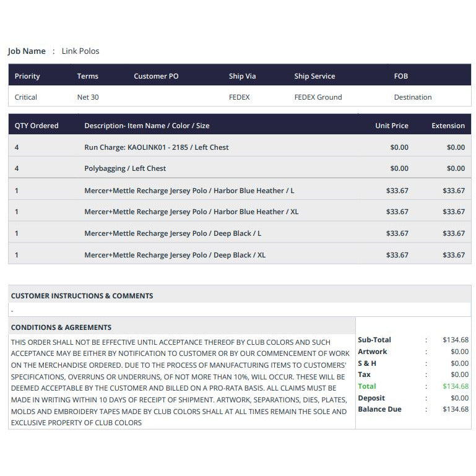The height and width of the screenshot is (476, 476).
Task: Click the Conditions & Agreements heading
Action: pyautogui.click(x=61, y=327)
